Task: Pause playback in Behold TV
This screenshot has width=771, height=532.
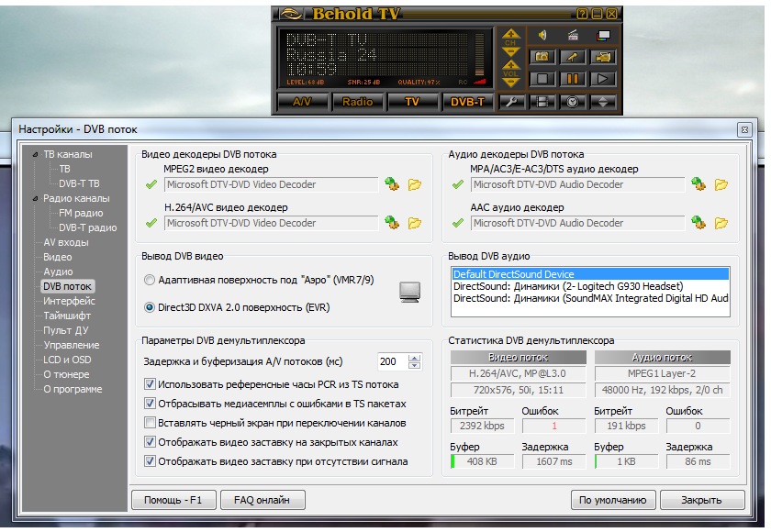Action: click(x=573, y=79)
